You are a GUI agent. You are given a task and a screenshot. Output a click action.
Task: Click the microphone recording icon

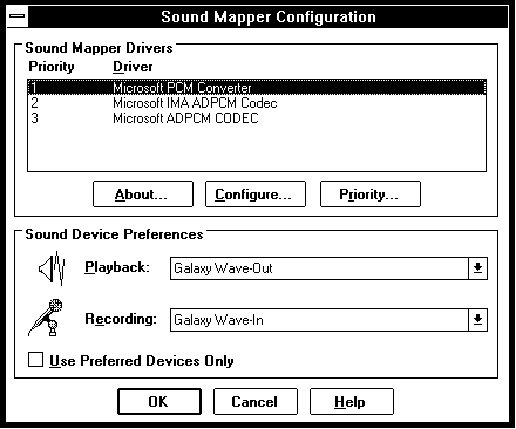[x=46, y=317]
